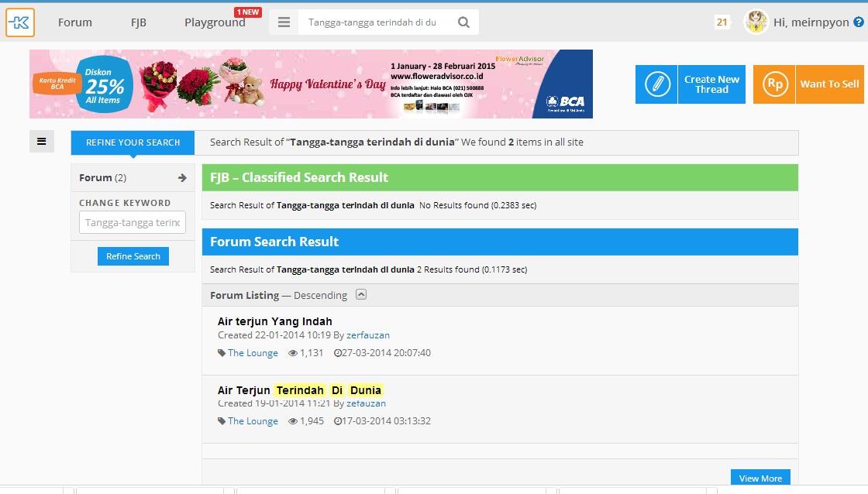Click the Kaskus logo icon
This screenshot has width=868, height=494.
(20, 22)
